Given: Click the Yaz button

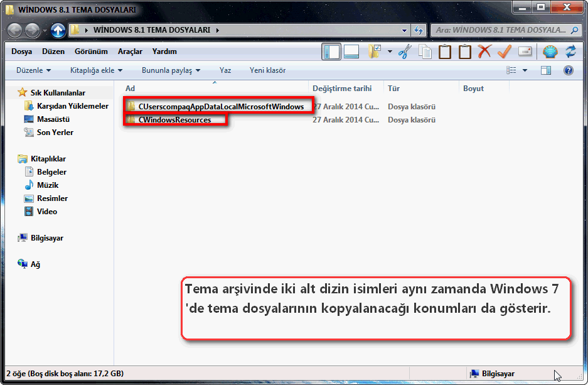Looking at the screenshot, I should tap(225, 70).
